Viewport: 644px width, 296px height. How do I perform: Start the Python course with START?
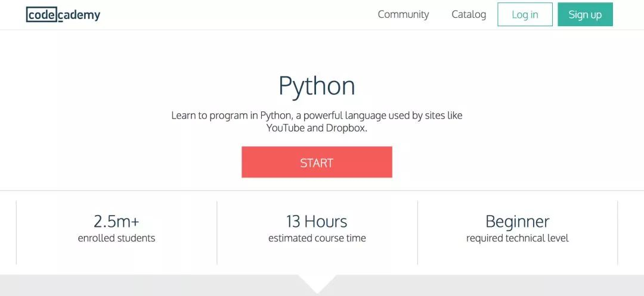click(317, 163)
